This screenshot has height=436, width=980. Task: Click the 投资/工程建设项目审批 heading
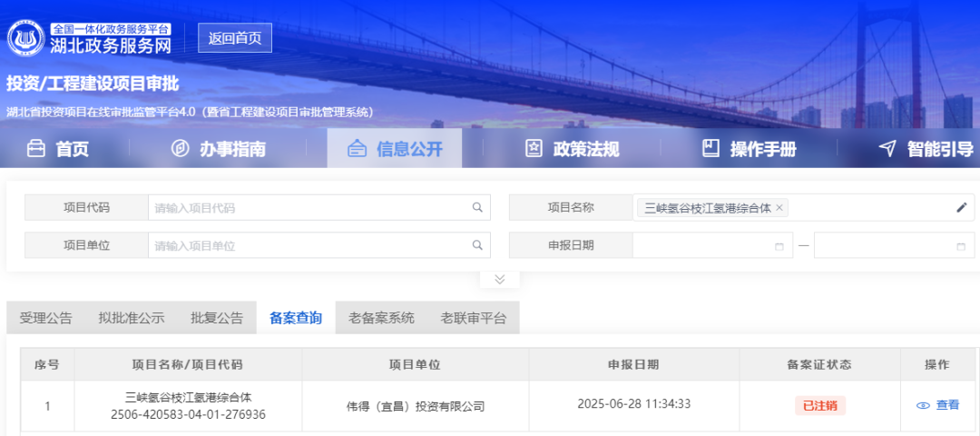(x=93, y=84)
